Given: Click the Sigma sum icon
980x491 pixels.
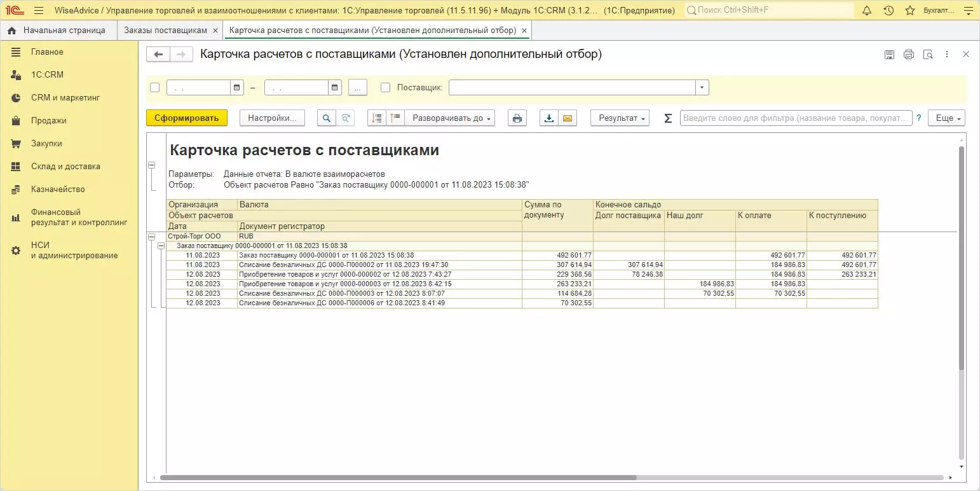Looking at the screenshot, I should pos(668,118).
